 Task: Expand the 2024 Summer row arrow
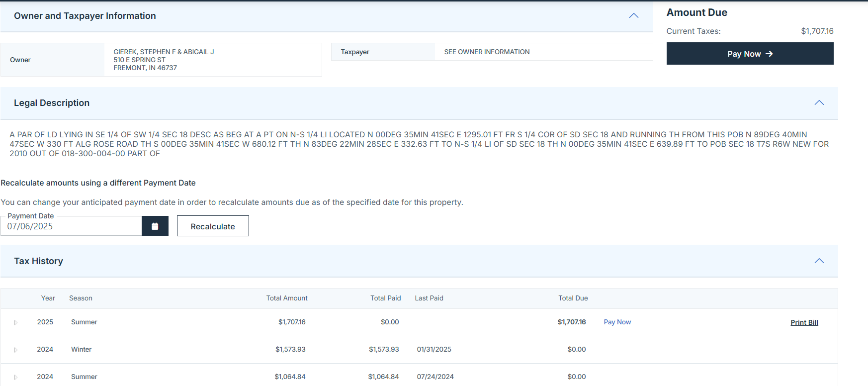click(16, 377)
